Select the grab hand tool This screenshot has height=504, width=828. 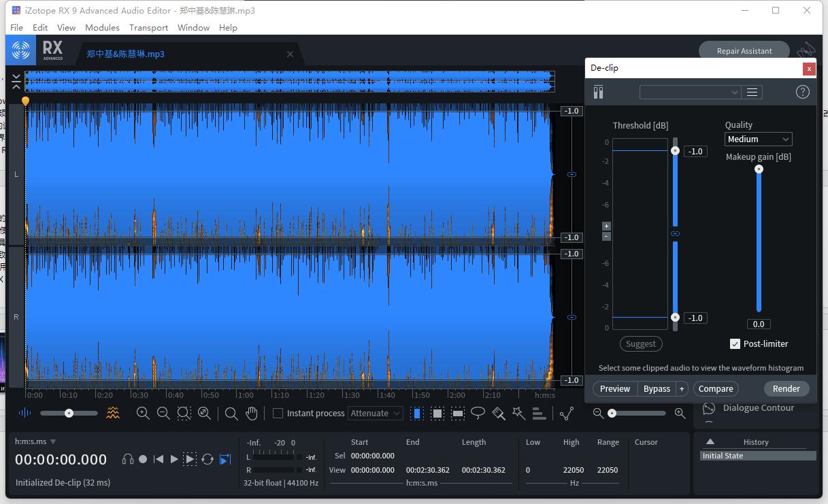point(252,413)
